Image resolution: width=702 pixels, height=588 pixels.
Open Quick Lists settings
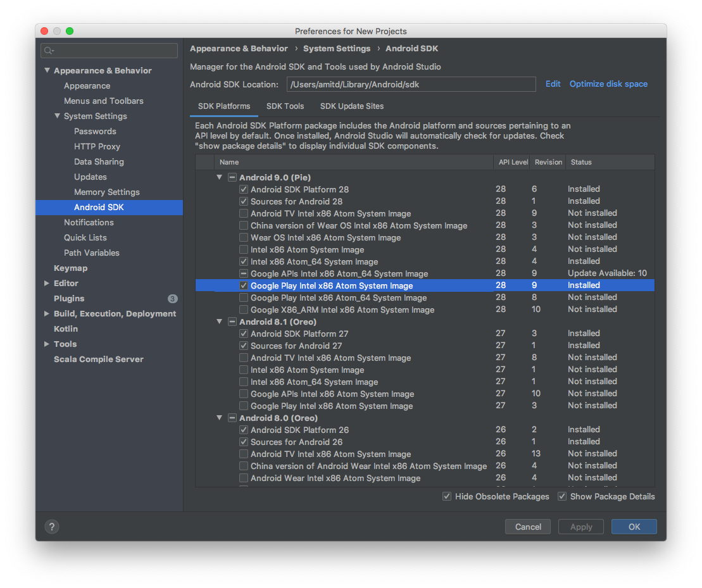[85, 237]
